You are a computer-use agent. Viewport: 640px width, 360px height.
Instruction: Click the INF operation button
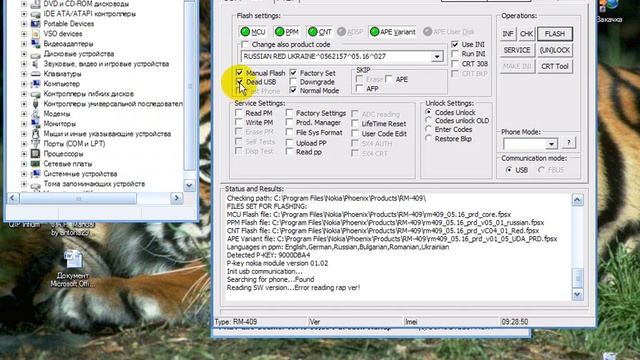click(508, 34)
